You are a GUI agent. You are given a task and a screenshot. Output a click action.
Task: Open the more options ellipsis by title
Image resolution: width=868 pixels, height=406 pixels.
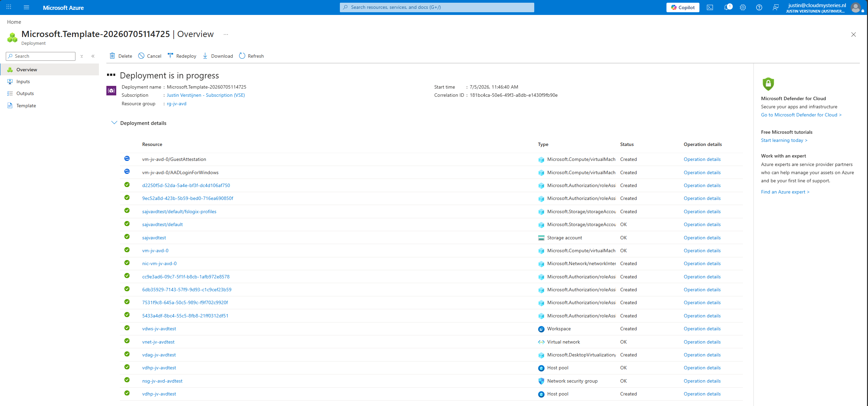tap(226, 34)
